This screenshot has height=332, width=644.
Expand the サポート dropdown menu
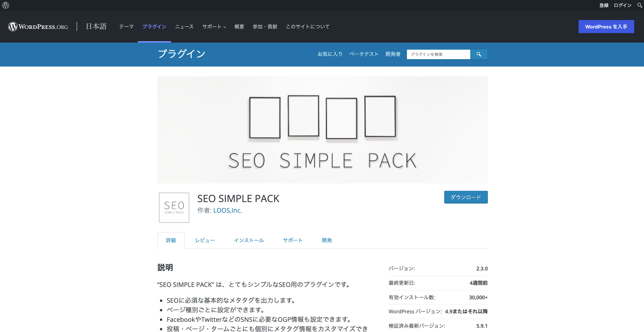(214, 27)
